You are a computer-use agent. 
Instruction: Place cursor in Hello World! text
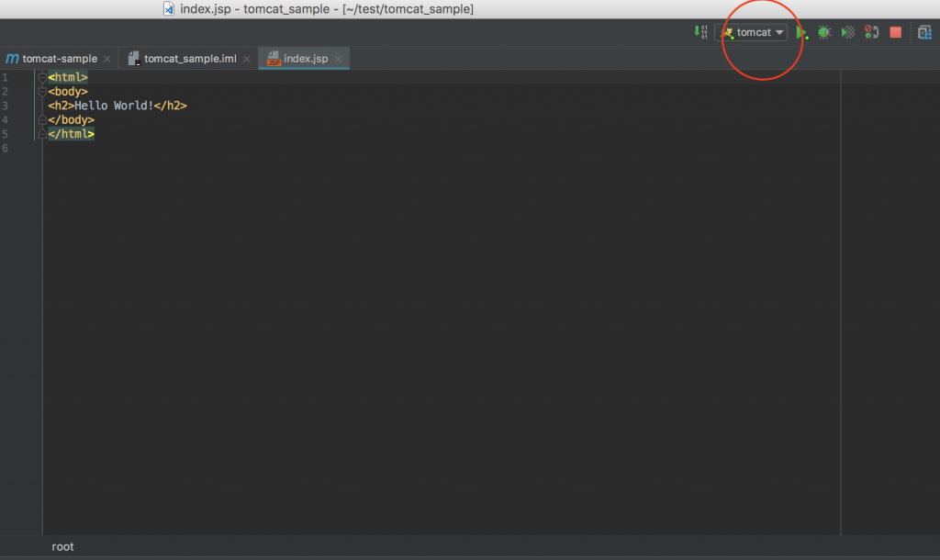tap(114, 106)
